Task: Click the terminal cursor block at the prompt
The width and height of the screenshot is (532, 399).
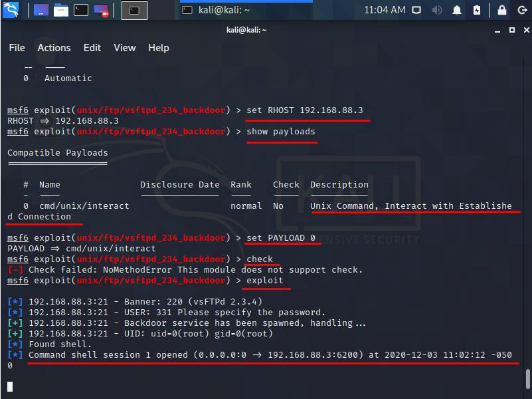Action: pyautogui.click(x=10, y=387)
